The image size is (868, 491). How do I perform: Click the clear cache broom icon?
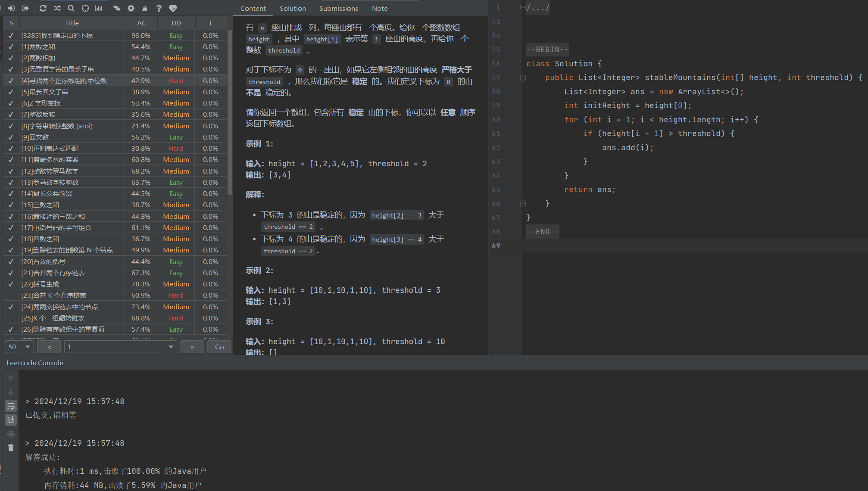145,8
